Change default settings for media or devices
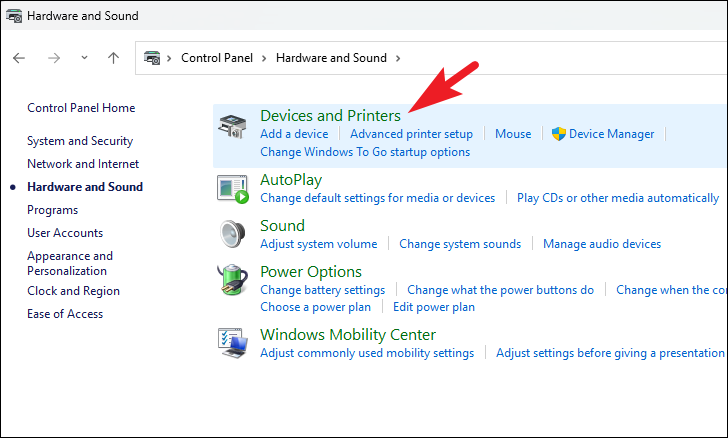 (377, 198)
